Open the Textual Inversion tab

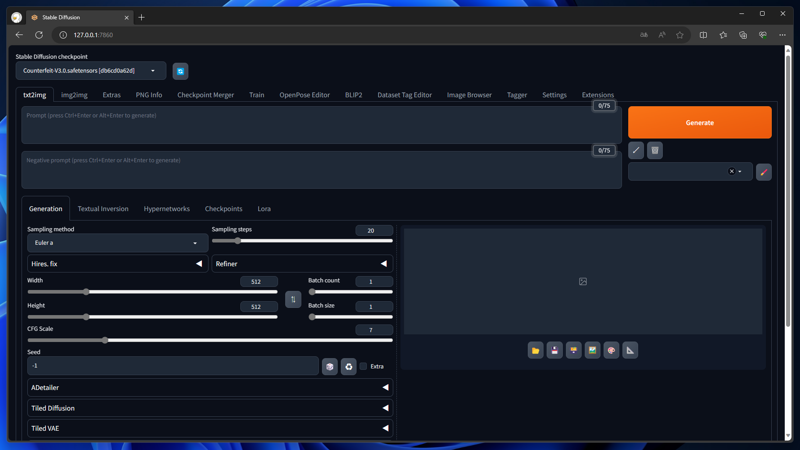point(103,209)
